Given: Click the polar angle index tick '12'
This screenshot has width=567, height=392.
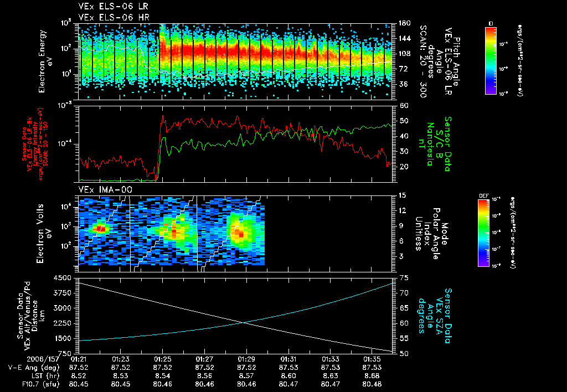Looking at the screenshot, I should 403,210.
